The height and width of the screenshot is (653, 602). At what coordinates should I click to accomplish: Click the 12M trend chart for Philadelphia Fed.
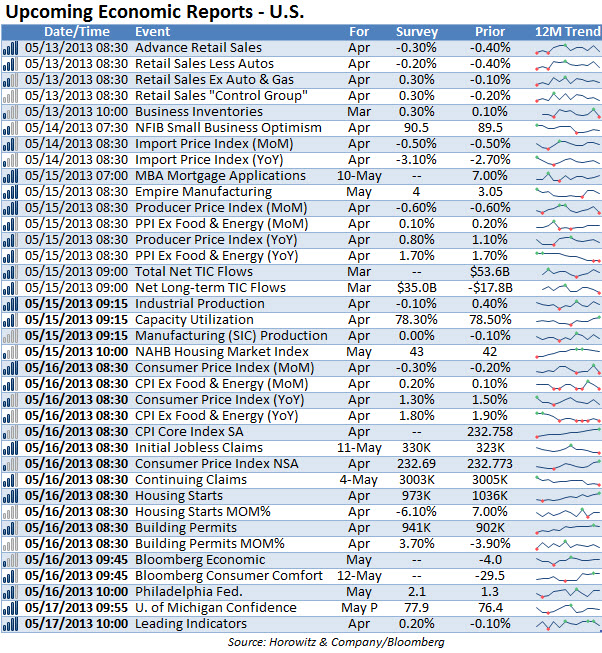coord(568,592)
